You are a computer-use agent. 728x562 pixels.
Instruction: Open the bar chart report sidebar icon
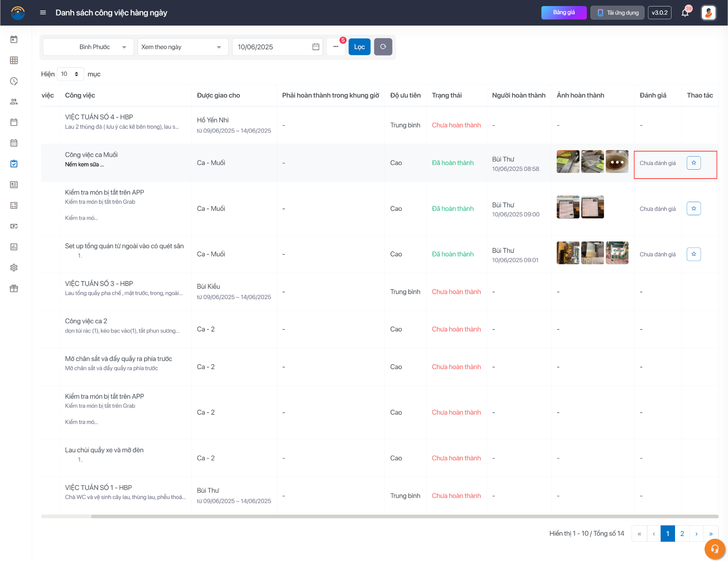pyautogui.click(x=14, y=247)
